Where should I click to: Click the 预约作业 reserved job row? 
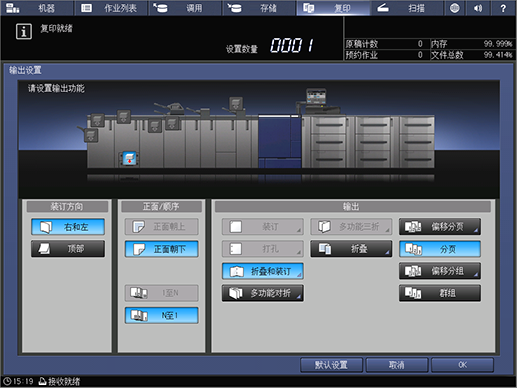coord(386,55)
